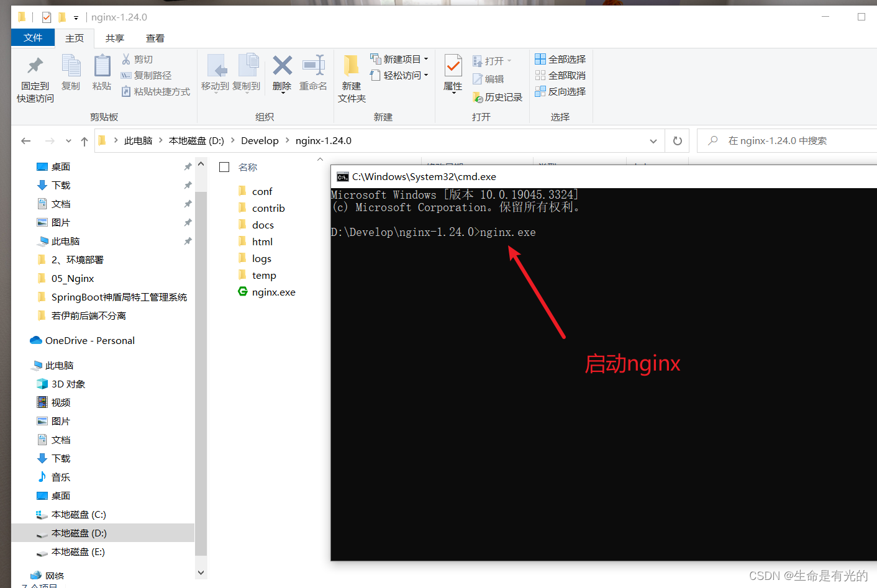Go up one folder level arrow
Image resolution: width=877 pixels, height=588 pixels.
[84, 141]
